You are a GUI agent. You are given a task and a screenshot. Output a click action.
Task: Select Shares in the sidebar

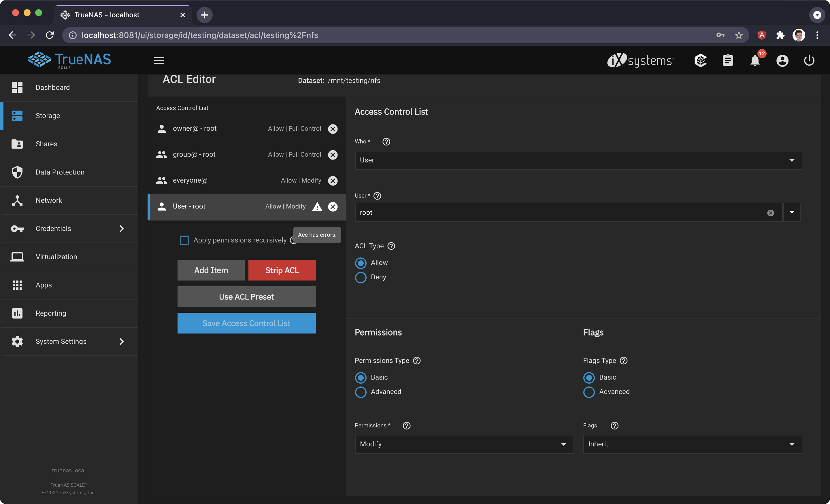coord(46,144)
